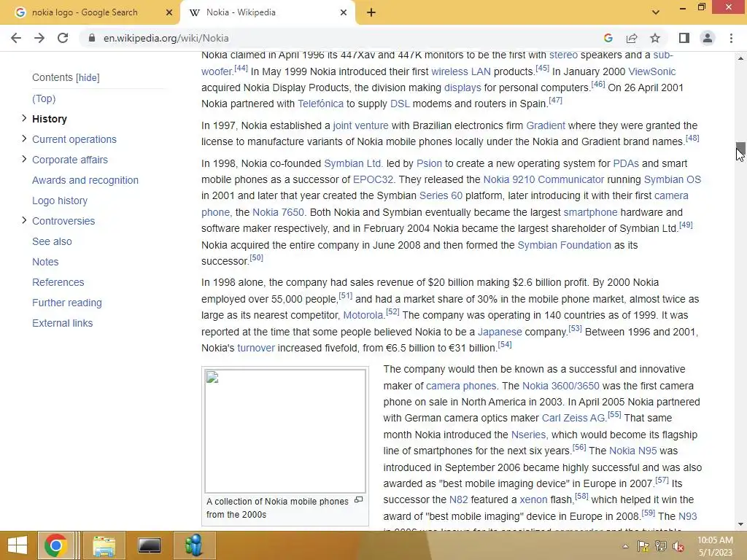Go to Notes section
Screen dimensions: 747x560
(x=45, y=262)
